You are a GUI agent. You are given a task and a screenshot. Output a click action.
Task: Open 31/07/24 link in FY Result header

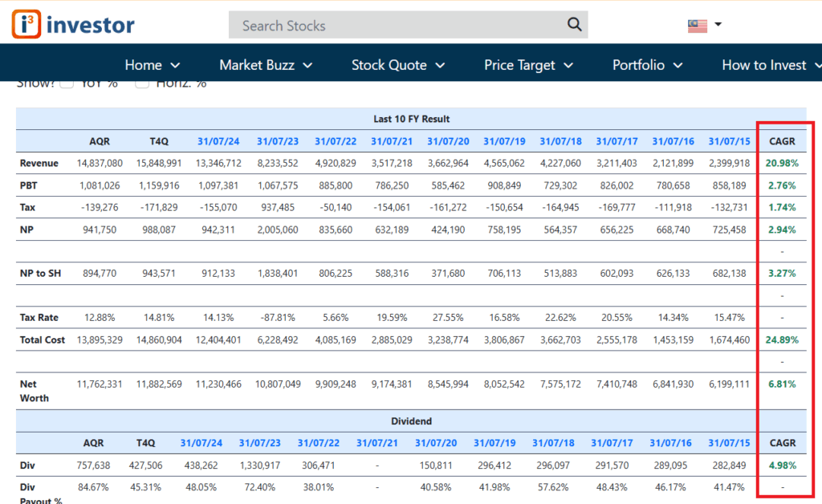click(x=218, y=141)
